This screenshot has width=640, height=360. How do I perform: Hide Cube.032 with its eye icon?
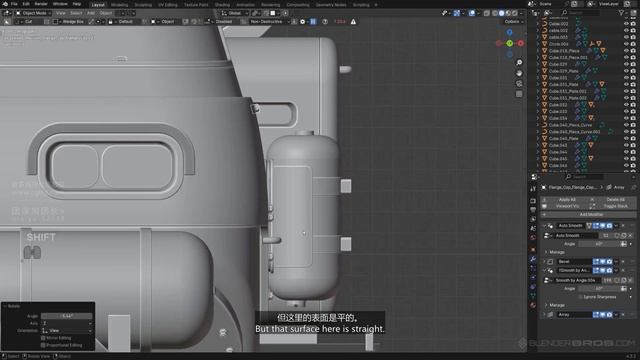(627, 104)
